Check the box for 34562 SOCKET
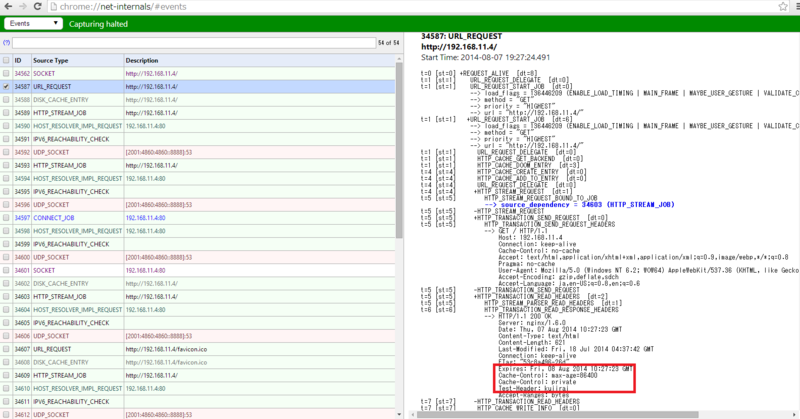 click(6, 73)
